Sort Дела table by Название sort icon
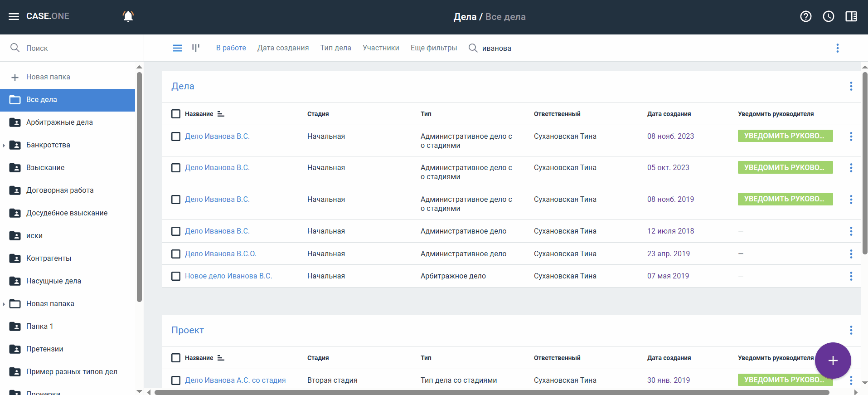This screenshot has width=868, height=395. pos(221,114)
